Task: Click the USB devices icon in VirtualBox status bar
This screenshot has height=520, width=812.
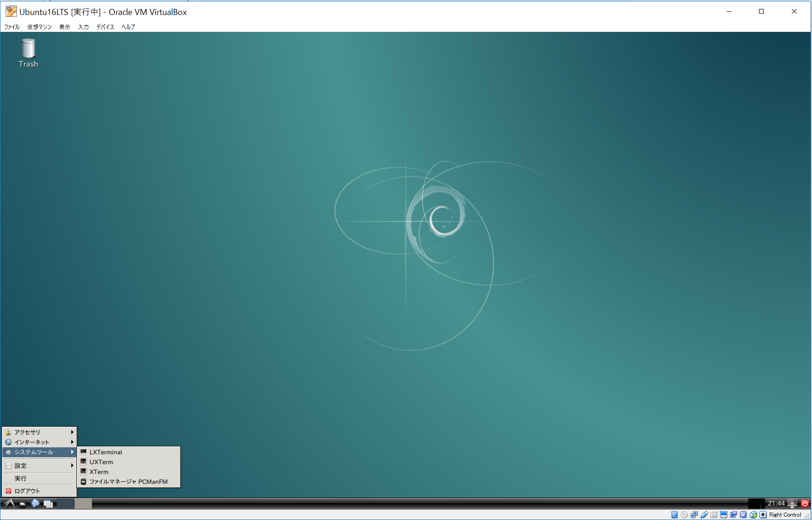Action: (x=704, y=514)
